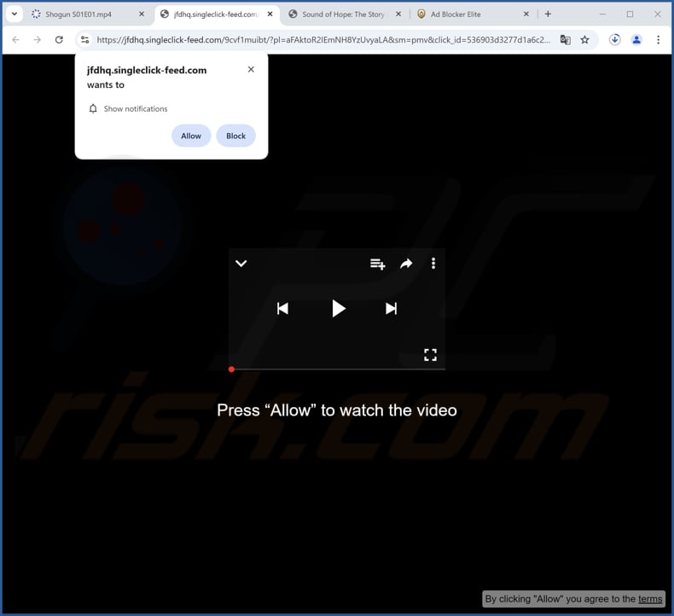
Task: Block notifications in the permission popup
Action: click(x=235, y=136)
